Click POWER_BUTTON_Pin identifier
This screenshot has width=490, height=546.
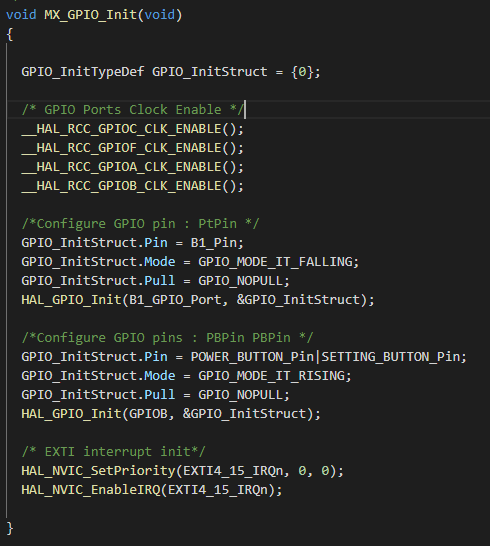(x=252, y=357)
